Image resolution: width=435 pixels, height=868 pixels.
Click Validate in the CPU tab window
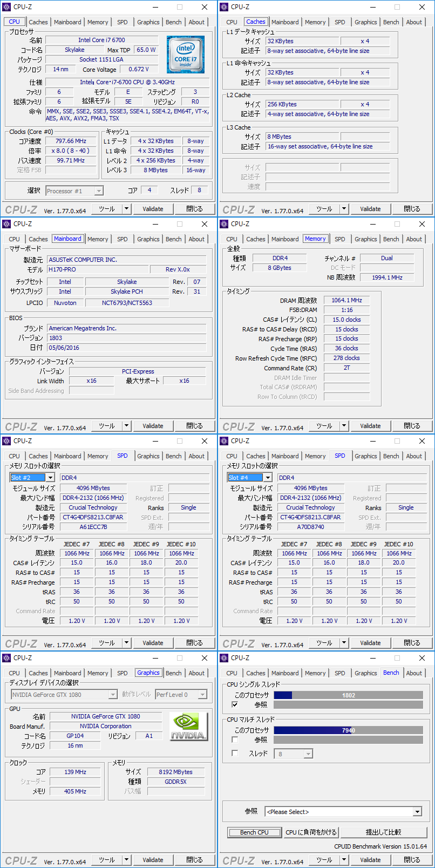(x=153, y=209)
